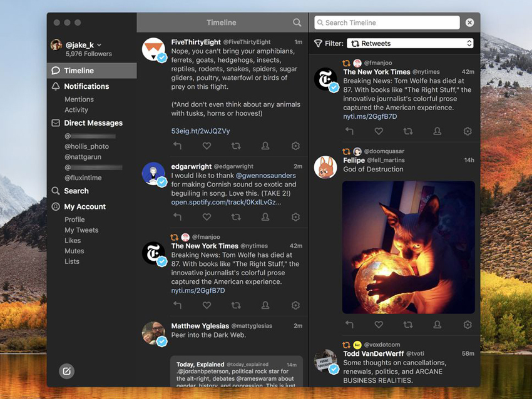The width and height of the screenshot is (532, 399).
Task: Open the Sphynx cat photo
Action: tap(409, 247)
